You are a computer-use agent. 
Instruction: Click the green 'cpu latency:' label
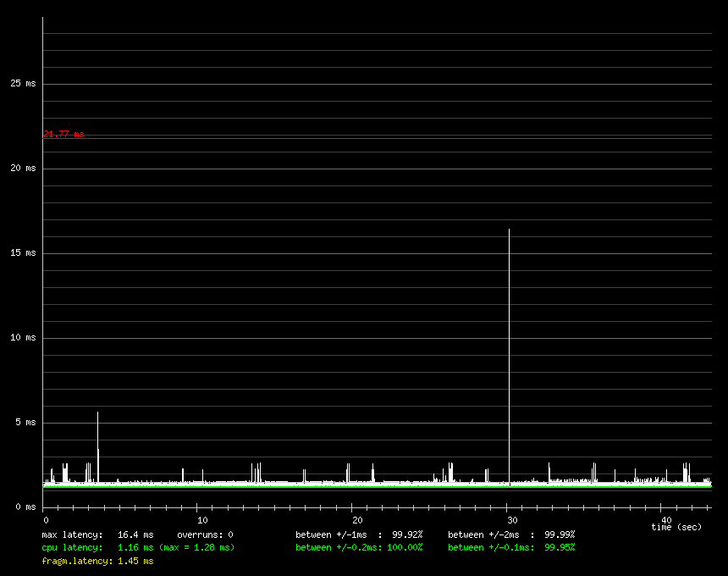(x=73, y=548)
